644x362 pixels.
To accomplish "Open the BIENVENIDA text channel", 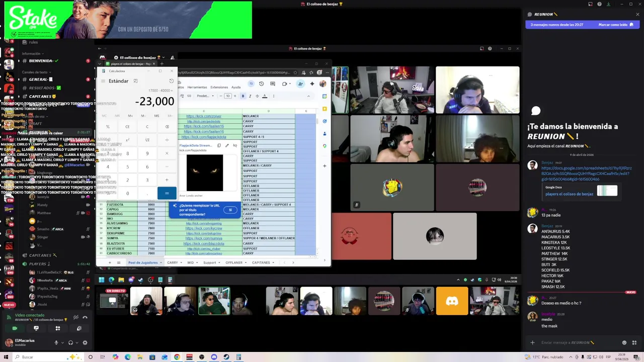I will click(x=43, y=61).
